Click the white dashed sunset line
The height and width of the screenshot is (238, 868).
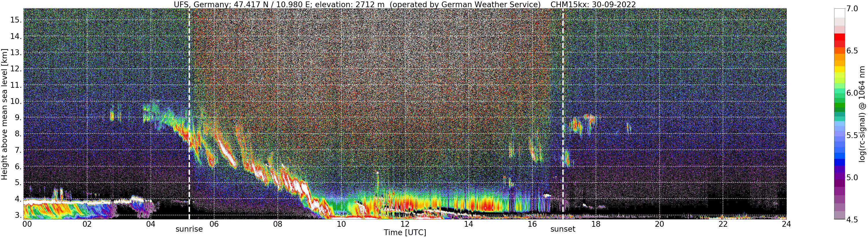(x=563, y=114)
